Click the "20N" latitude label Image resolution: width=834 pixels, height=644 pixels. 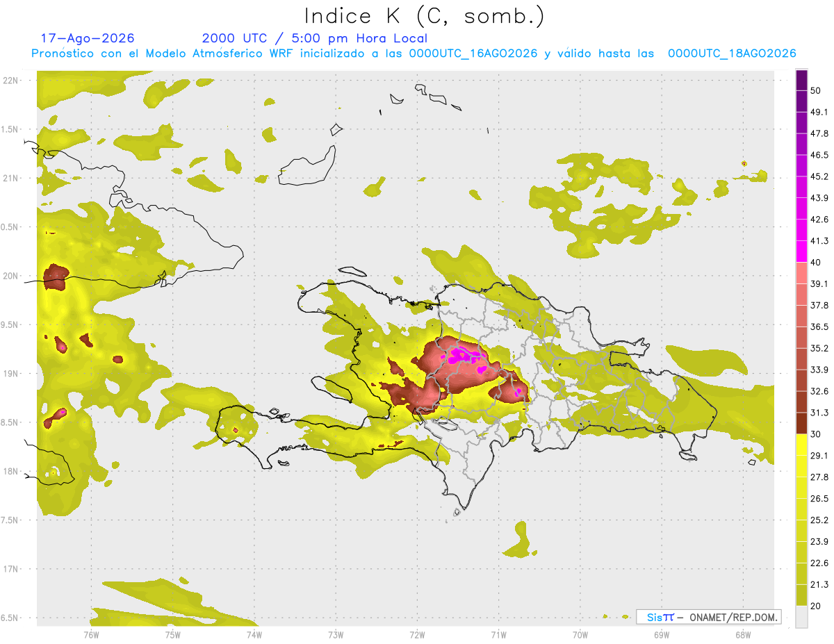point(11,276)
